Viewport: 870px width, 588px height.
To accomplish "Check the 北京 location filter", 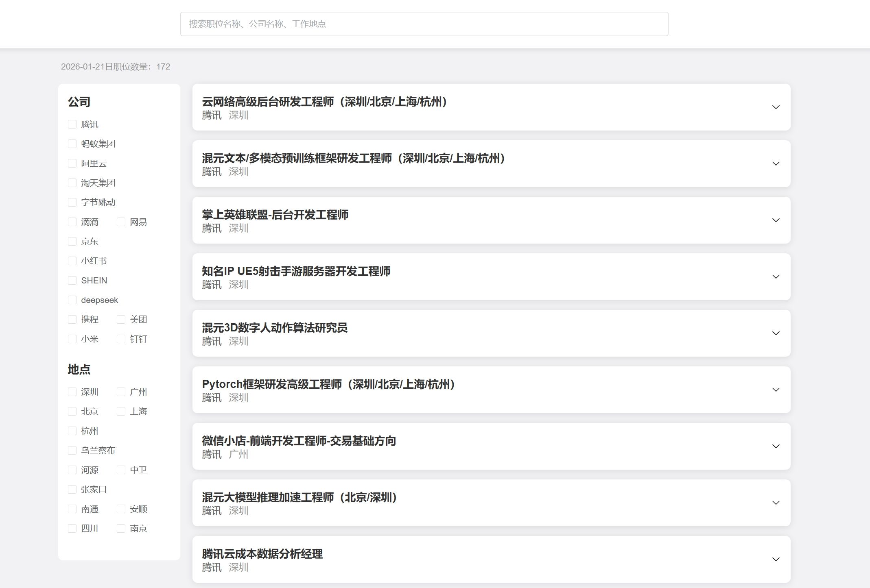I will coord(72,412).
